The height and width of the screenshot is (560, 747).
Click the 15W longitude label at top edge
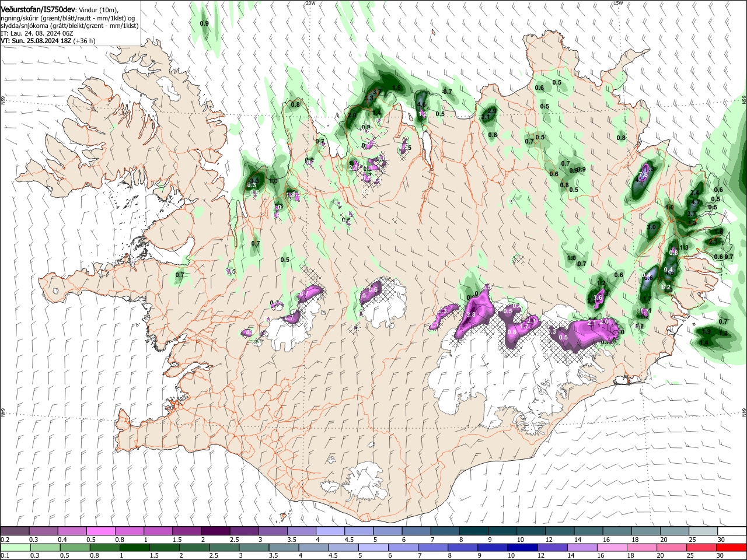[x=618, y=3]
